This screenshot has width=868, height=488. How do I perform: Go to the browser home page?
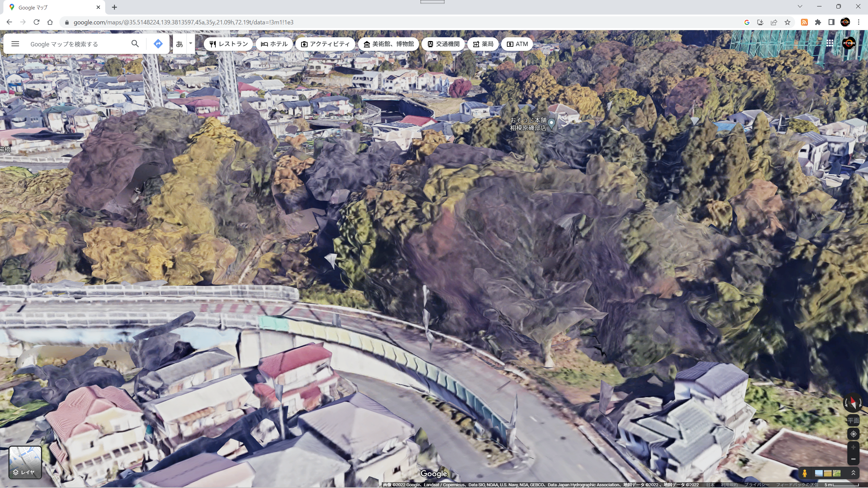[50, 22]
